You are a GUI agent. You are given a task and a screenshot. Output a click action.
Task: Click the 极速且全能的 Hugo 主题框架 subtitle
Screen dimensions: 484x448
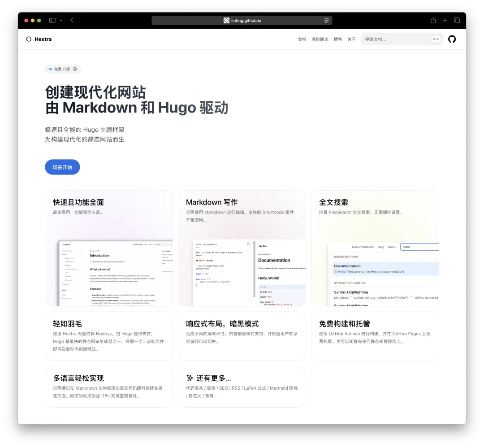pos(85,130)
